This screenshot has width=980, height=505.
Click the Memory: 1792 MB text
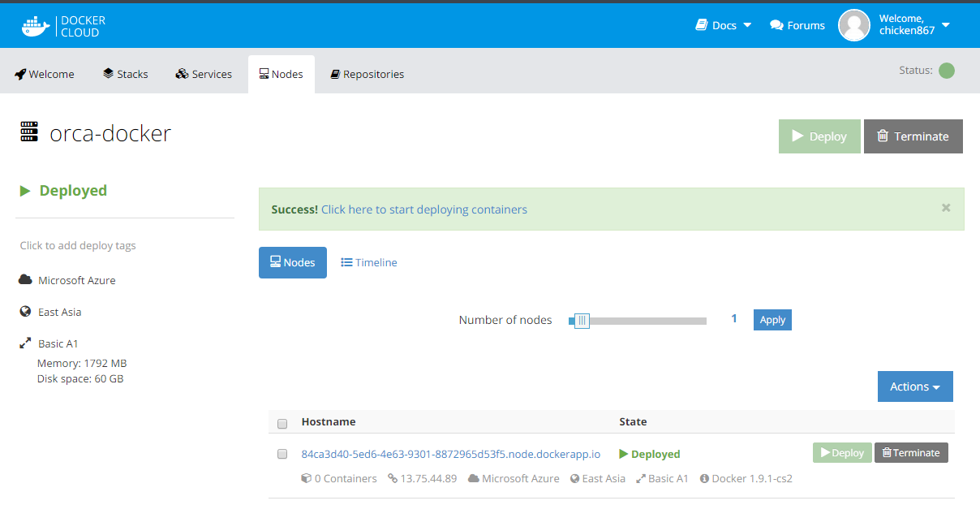[82, 363]
